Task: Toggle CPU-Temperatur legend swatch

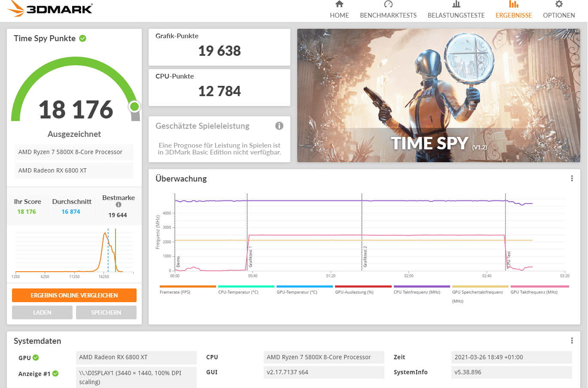Action: (x=246, y=286)
